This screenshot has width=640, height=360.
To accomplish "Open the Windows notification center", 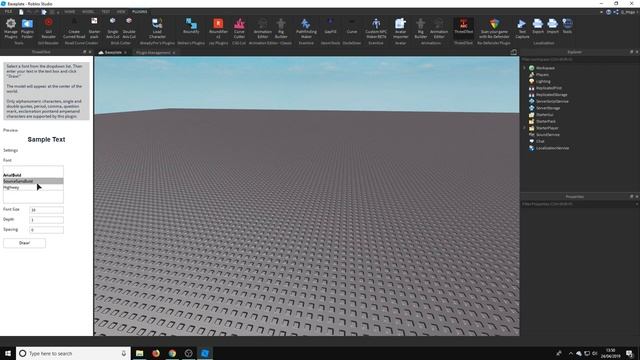I will click(x=630, y=353).
